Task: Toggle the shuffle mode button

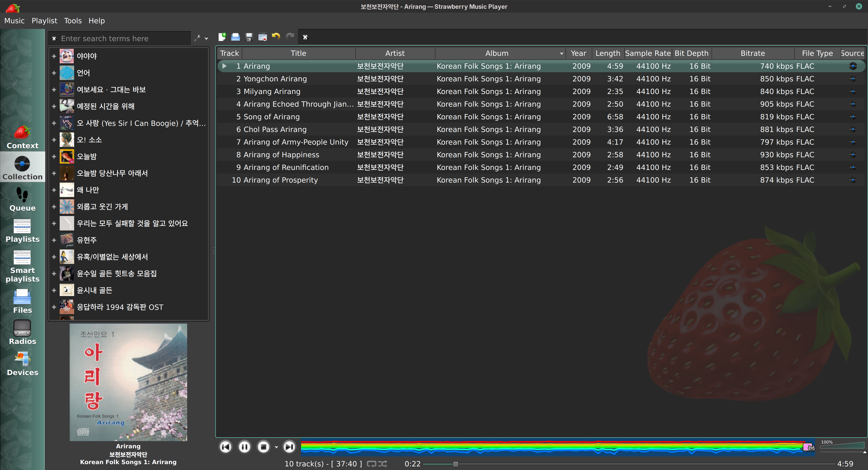Action: tap(382, 464)
